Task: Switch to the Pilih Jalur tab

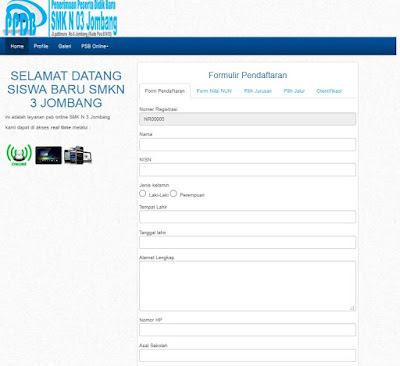Action: [x=294, y=91]
